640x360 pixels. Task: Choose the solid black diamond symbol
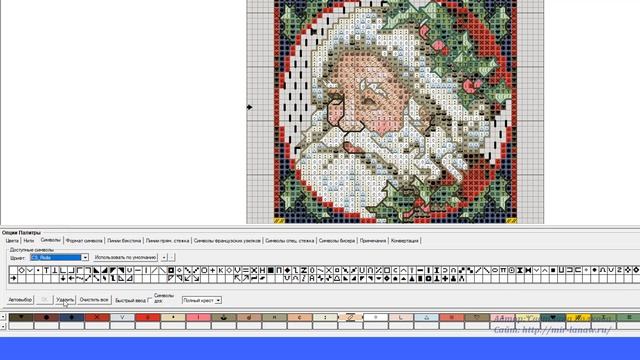pos(287,270)
